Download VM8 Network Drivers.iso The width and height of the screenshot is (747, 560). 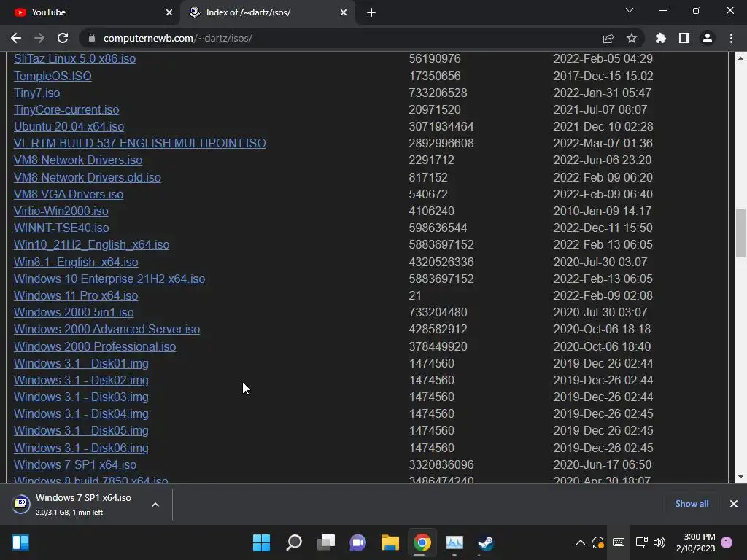[78, 160]
